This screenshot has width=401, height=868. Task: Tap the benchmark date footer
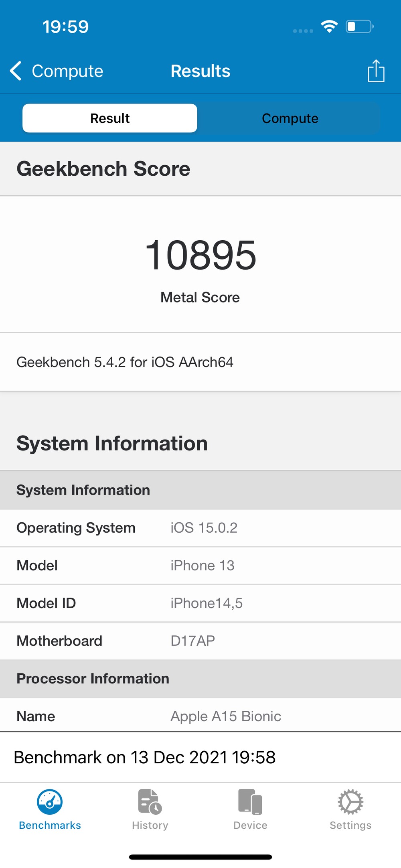[x=145, y=757]
